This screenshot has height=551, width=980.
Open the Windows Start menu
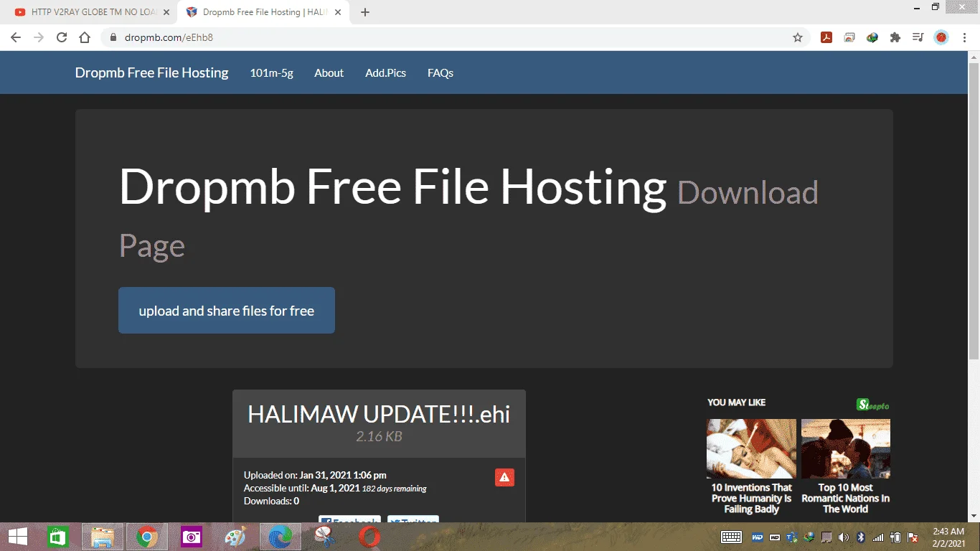pyautogui.click(x=18, y=537)
